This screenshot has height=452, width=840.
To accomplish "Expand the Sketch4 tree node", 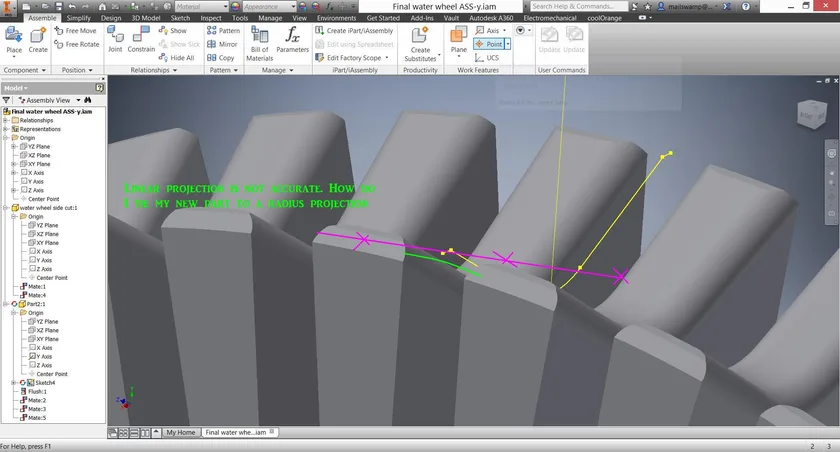I will coord(14,383).
